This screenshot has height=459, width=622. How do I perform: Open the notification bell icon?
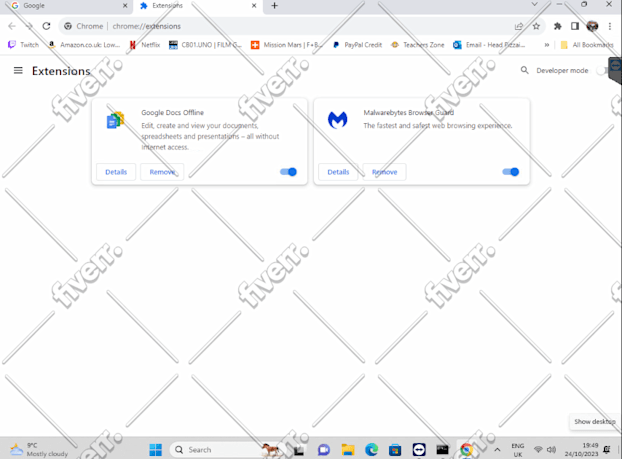607,449
